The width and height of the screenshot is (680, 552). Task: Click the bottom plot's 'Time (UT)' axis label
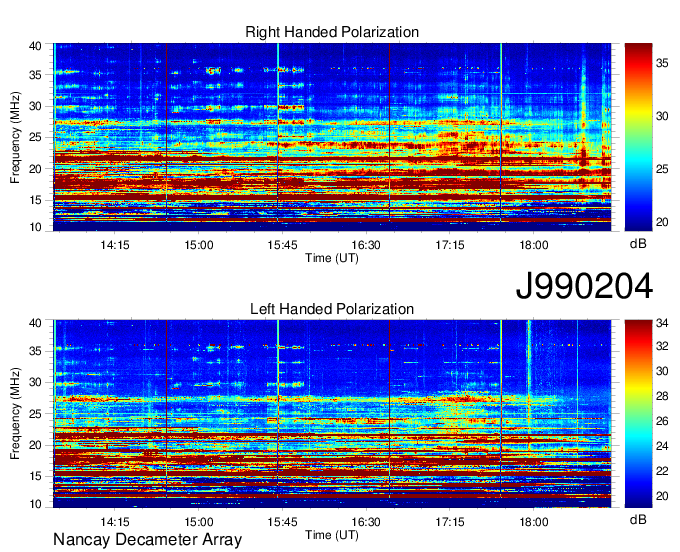[332, 535]
